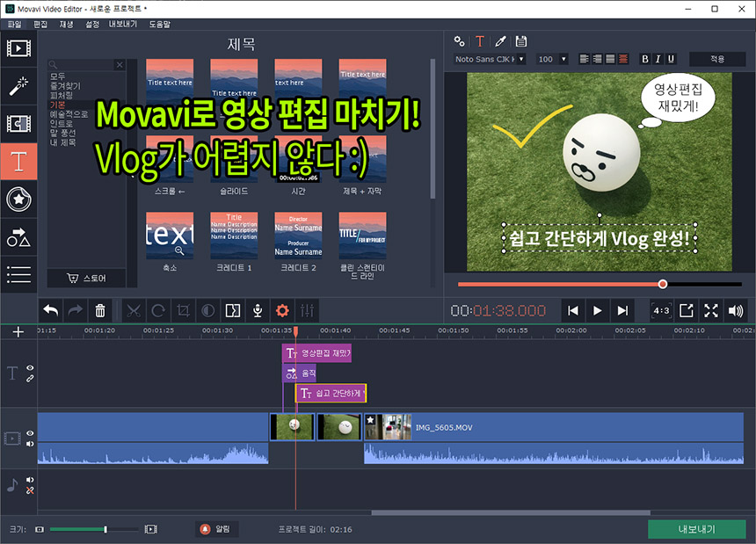Save the title preset icon
The width and height of the screenshot is (756, 544).
tap(521, 41)
